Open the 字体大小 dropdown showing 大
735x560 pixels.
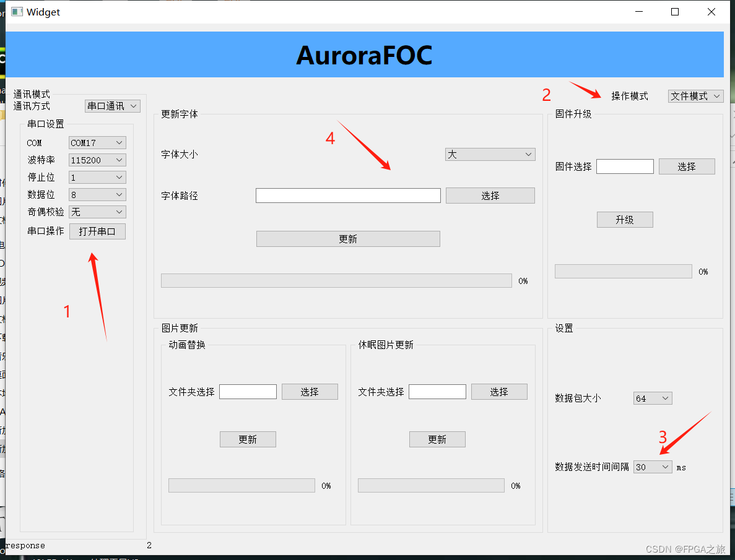490,154
